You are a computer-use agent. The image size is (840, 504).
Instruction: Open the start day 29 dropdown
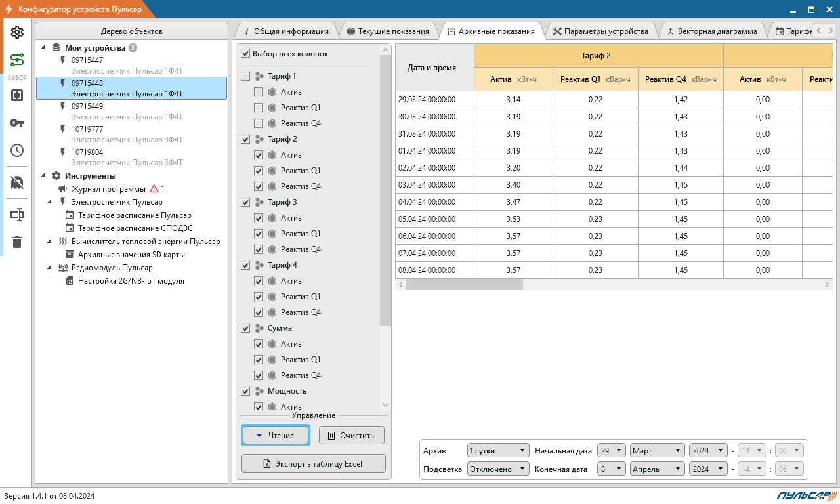[x=612, y=451]
